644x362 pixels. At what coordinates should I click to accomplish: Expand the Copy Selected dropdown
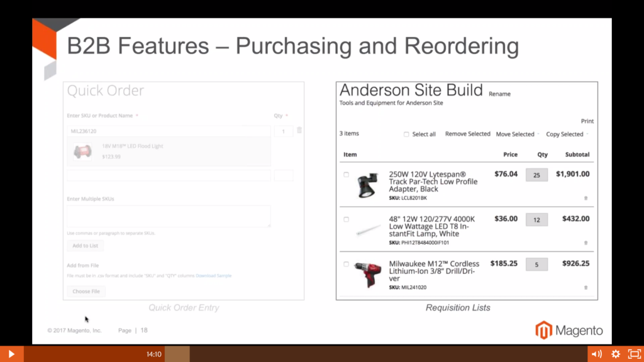pos(565,134)
